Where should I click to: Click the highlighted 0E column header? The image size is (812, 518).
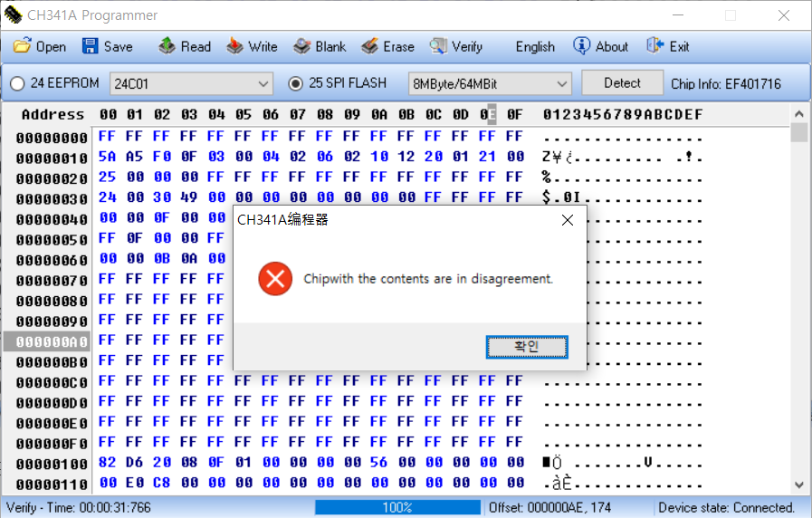(487, 114)
